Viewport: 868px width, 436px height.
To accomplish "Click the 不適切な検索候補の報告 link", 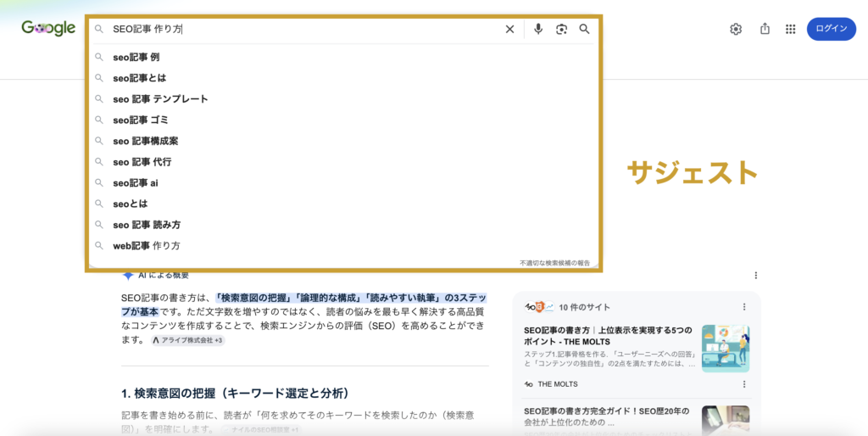I will (554, 263).
